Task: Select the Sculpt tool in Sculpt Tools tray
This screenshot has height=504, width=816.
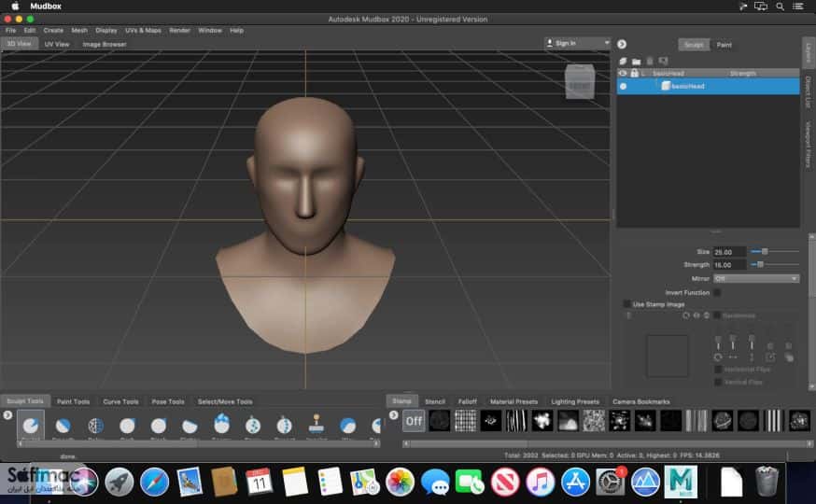Action: [31, 426]
